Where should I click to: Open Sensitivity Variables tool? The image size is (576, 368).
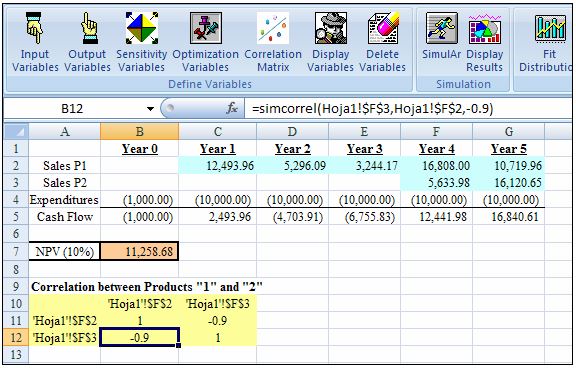(141, 42)
